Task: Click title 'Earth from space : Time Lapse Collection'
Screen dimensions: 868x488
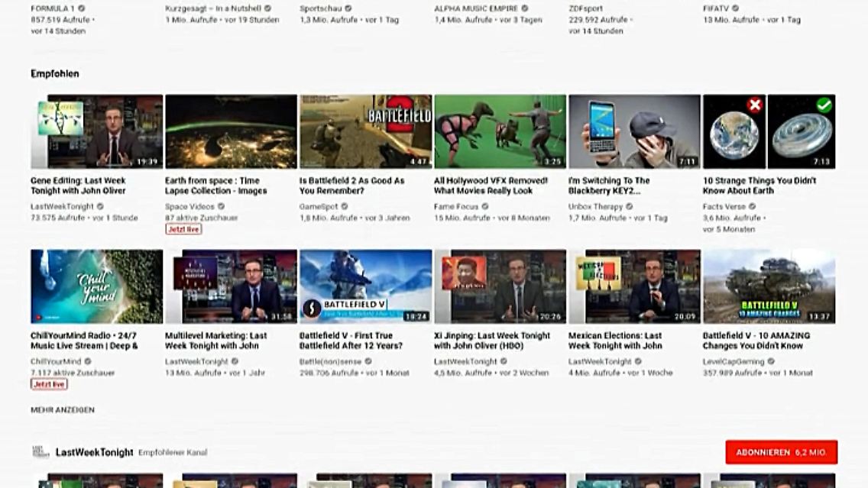Action: tap(216, 186)
